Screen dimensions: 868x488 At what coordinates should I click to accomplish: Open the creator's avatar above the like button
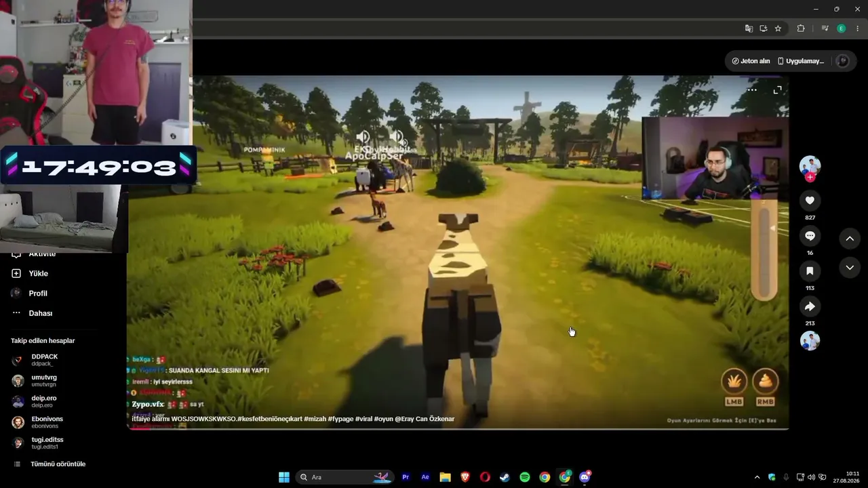tap(810, 166)
